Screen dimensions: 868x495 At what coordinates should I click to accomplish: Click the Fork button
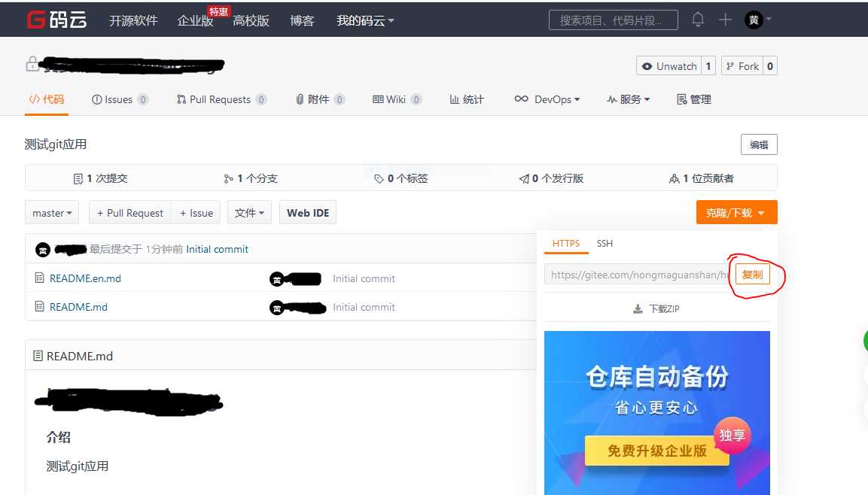(742, 66)
